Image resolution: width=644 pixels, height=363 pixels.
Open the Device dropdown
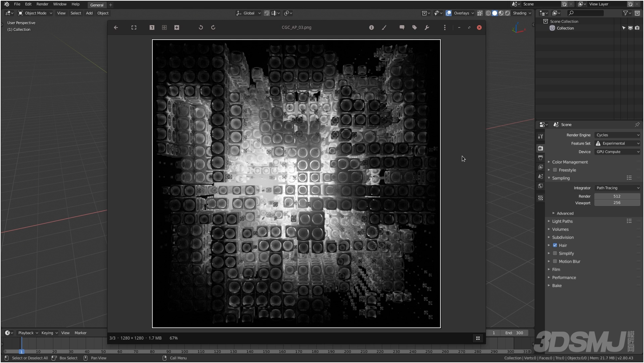pos(617,152)
